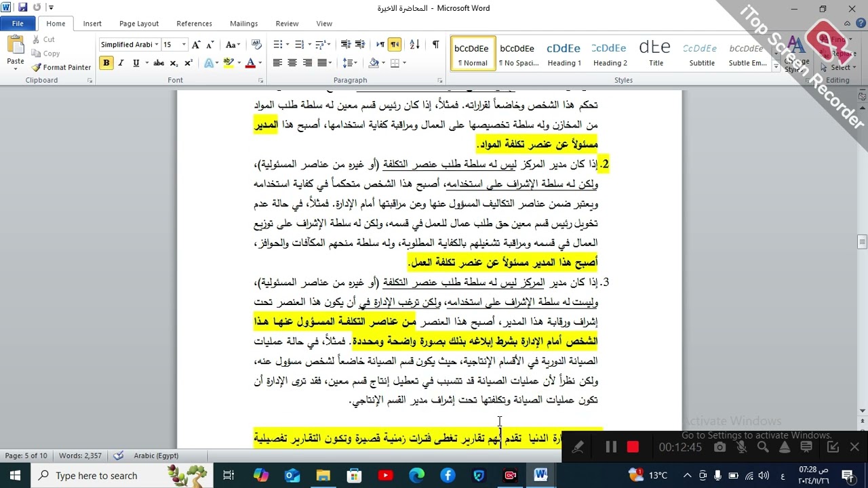
Task: Switch to the Mailings tab
Action: point(243,23)
